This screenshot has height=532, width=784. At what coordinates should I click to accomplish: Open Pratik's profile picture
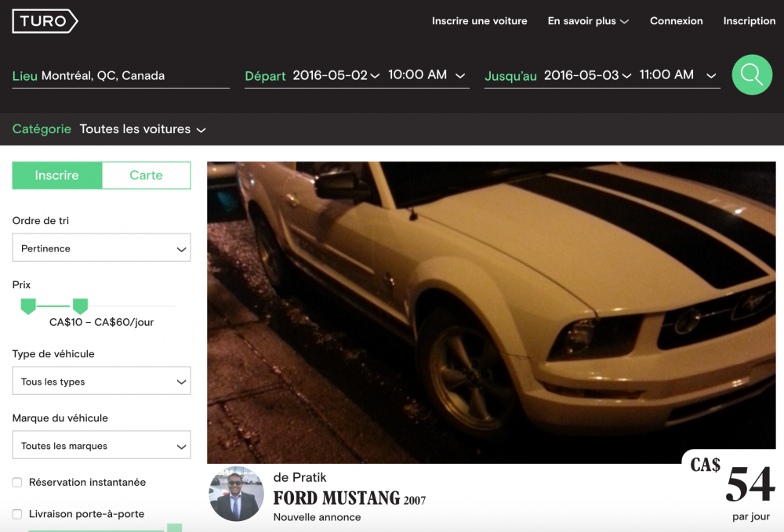[236, 494]
